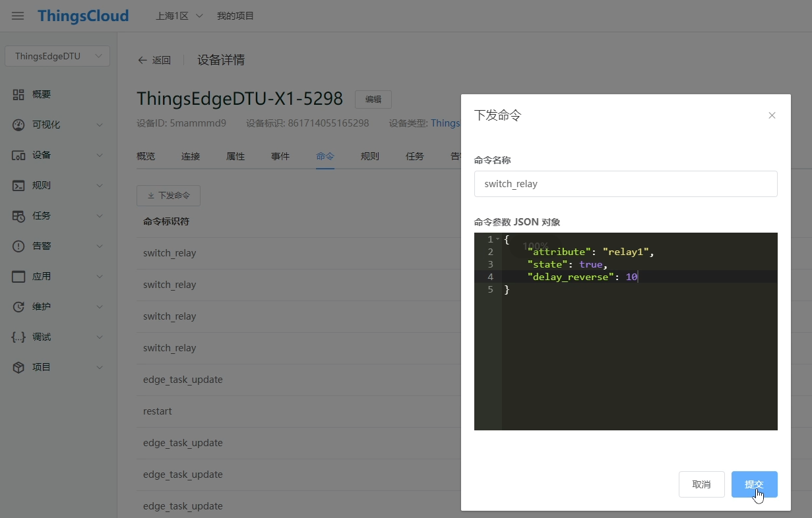Open the hamburger menu icon
The height and width of the screenshot is (518, 812).
[x=18, y=16]
